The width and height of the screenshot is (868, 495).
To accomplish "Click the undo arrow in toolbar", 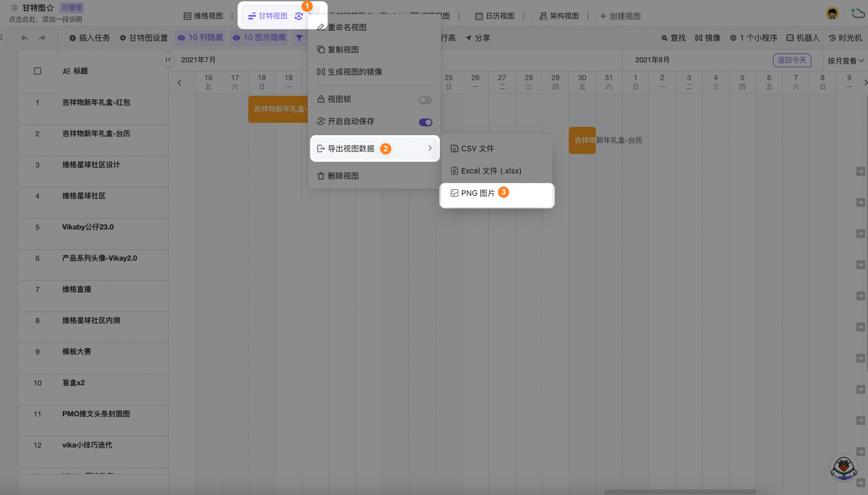I will (24, 38).
